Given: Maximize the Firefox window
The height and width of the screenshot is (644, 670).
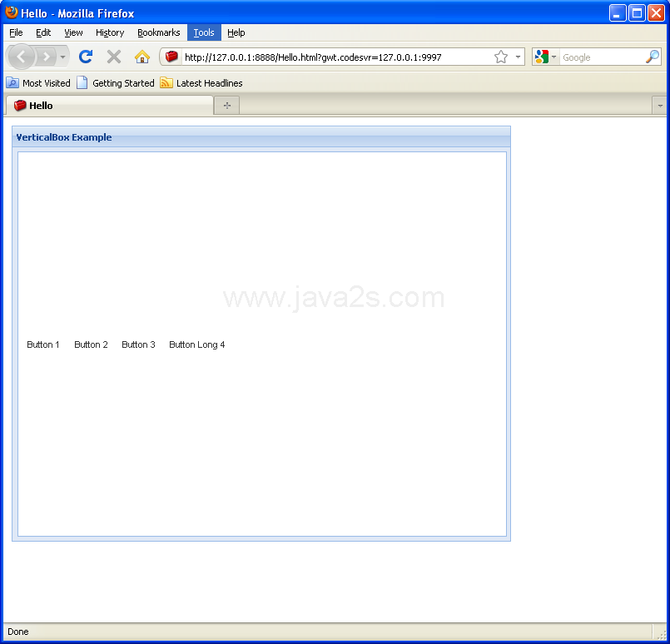Looking at the screenshot, I should pyautogui.click(x=637, y=12).
